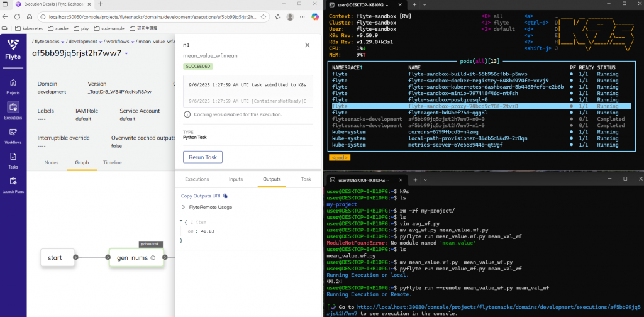Image resolution: width=644 pixels, height=317 pixels.
Task: Open Workflows in the Flyte sidebar
Action: pyautogui.click(x=13, y=136)
